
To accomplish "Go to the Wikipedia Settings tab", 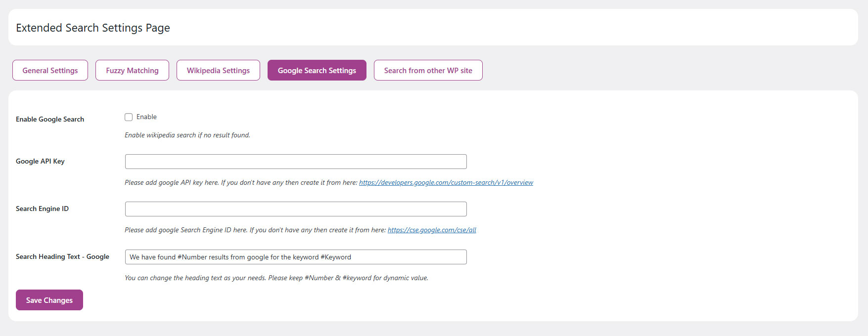I will pyautogui.click(x=218, y=70).
